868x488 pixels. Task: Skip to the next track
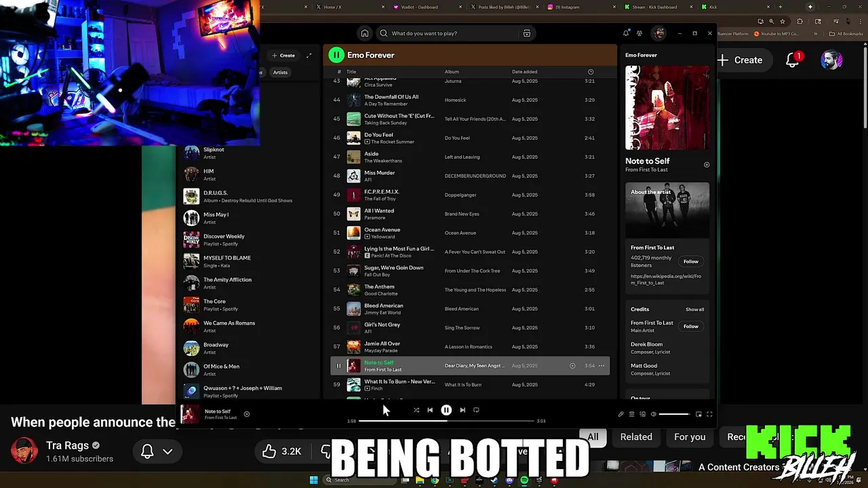[462, 410]
